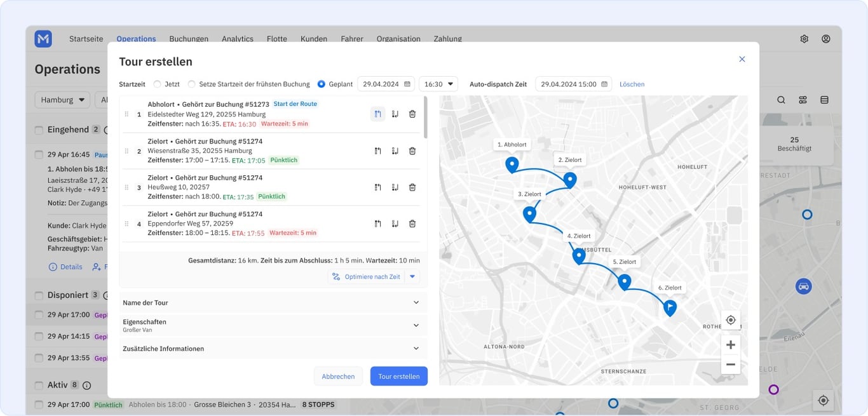This screenshot has width=868, height=416.
Task: Tick the 29 Apr 13:55 row checkbox
Action: 39,358
